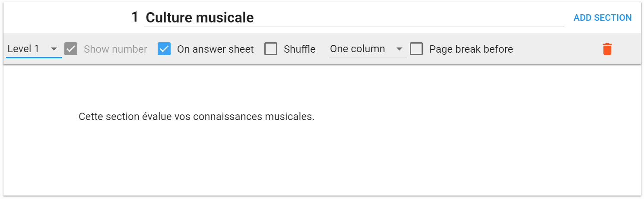Click the Page break before label
This screenshot has width=644, height=199.
pos(471,49)
